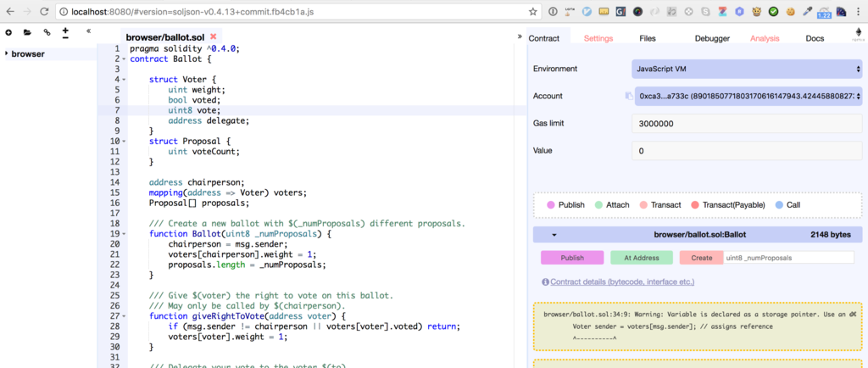
Task: Dismiss the storage pointer warning with its X
Action: [x=853, y=314]
